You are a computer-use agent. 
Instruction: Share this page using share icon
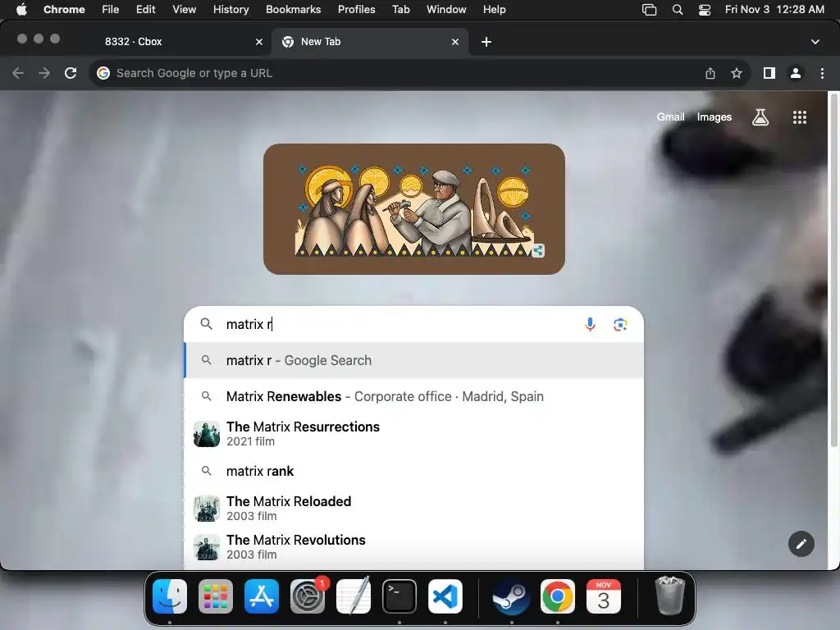(x=710, y=73)
